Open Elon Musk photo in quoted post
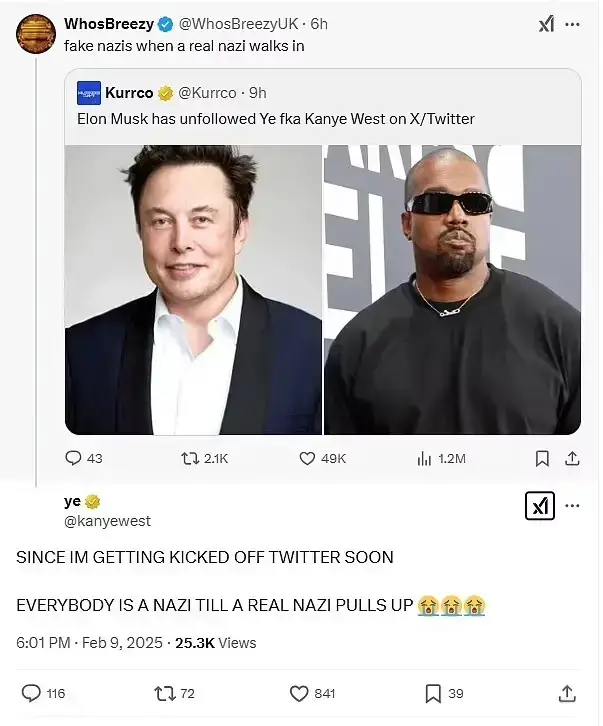 pyautogui.click(x=194, y=290)
